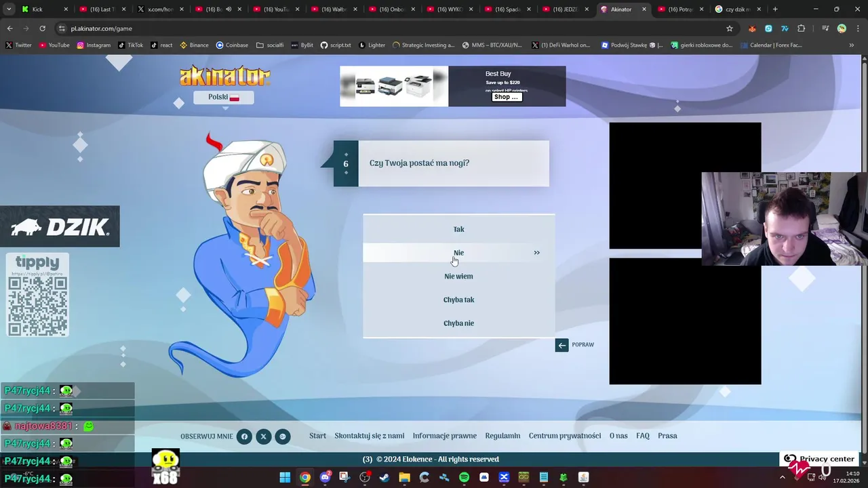The width and height of the screenshot is (868, 488).
Task: Click the 'Shop ...' button in Best Buy ad
Action: pos(507,97)
